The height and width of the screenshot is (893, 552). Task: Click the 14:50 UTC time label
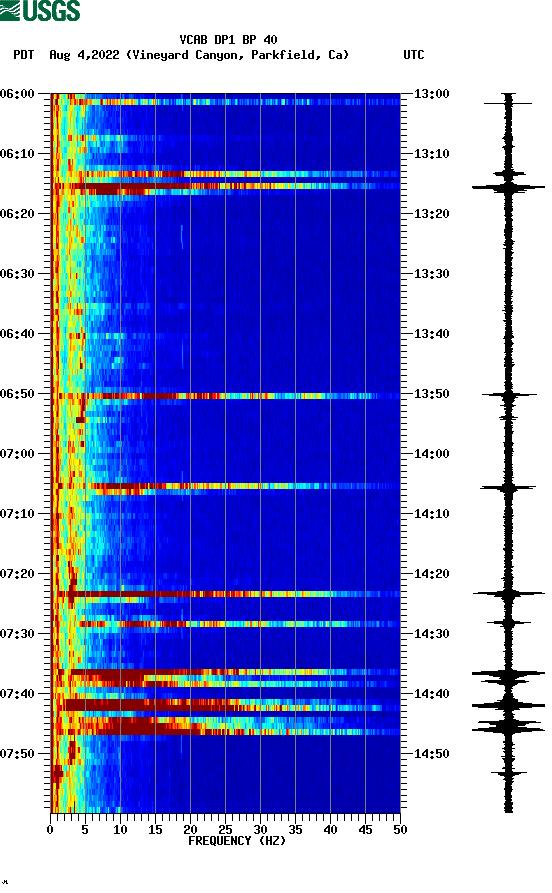point(431,753)
